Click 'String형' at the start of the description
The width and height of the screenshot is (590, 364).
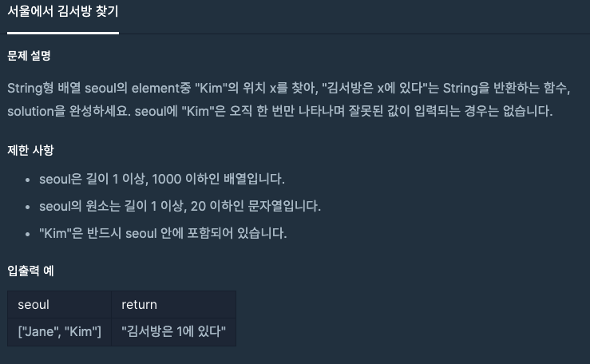click(30, 87)
